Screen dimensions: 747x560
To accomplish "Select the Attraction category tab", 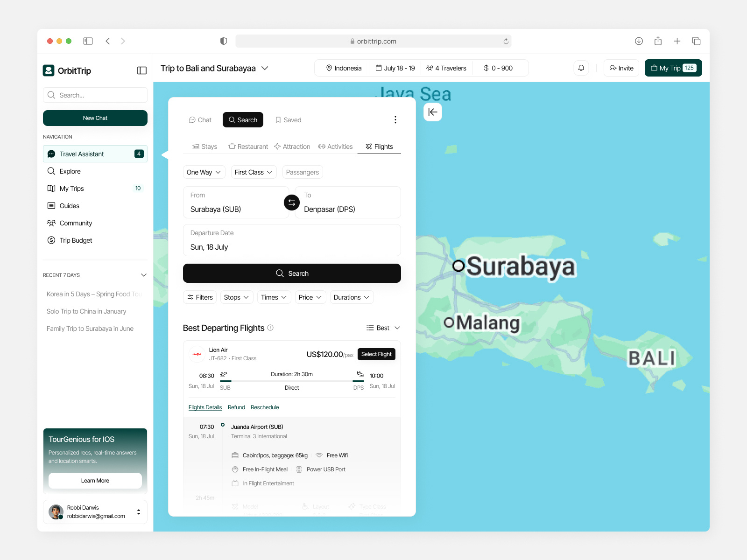I will click(x=292, y=147).
